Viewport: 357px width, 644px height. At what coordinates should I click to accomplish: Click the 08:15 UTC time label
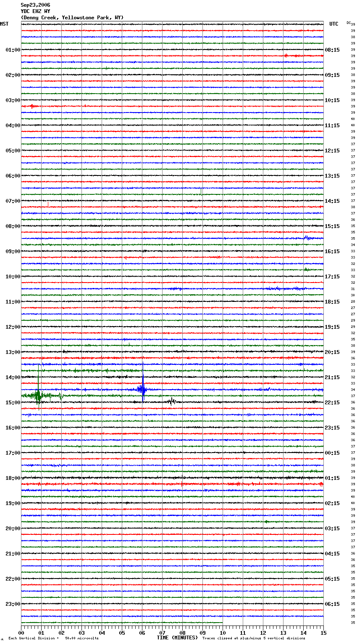pyautogui.click(x=332, y=50)
